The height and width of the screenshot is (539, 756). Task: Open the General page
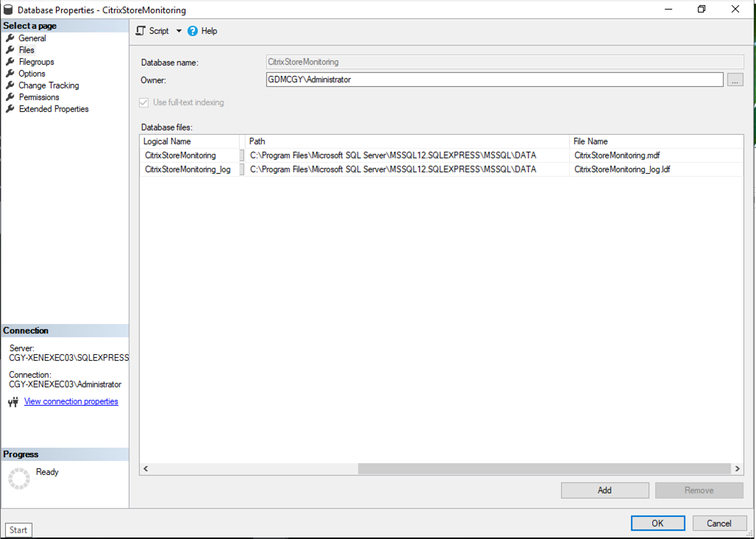32,38
